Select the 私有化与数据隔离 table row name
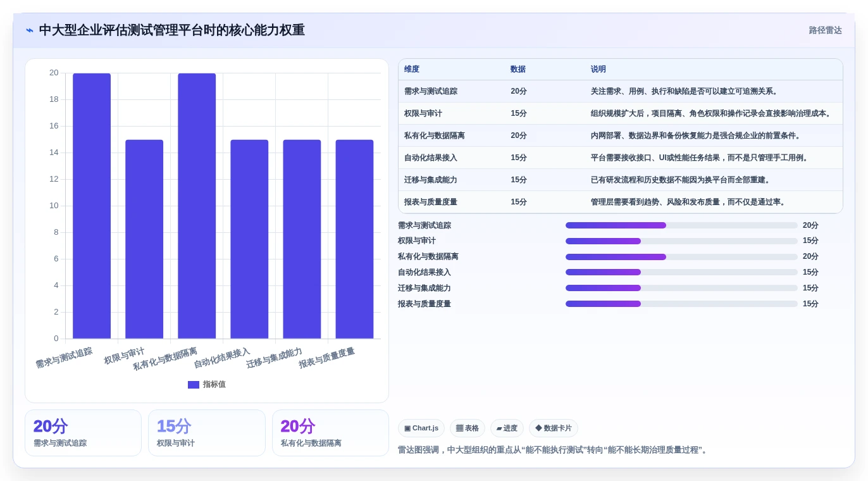The width and height of the screenshot is (868, 481). point(435,135)
